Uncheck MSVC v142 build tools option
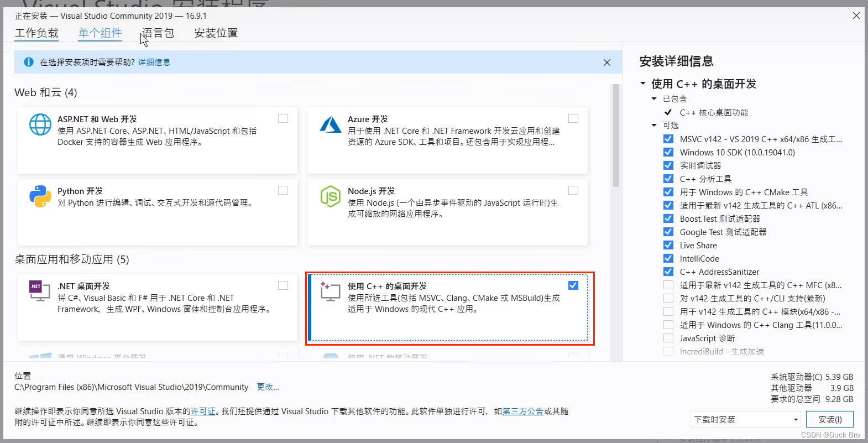This screenshot has height=443, width=868. click(x=668, y=139)
